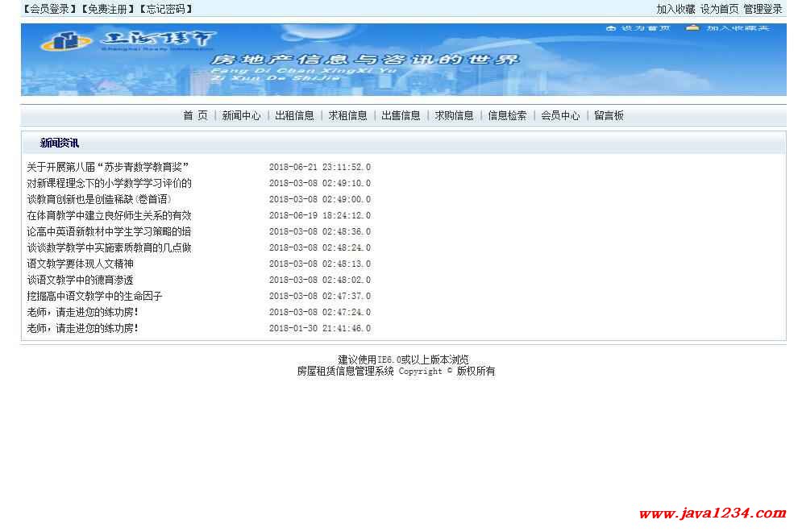This screenshot has width=798, height=532.
Task: Click top-bar 加入收藏 link
Action: (675, 9)
